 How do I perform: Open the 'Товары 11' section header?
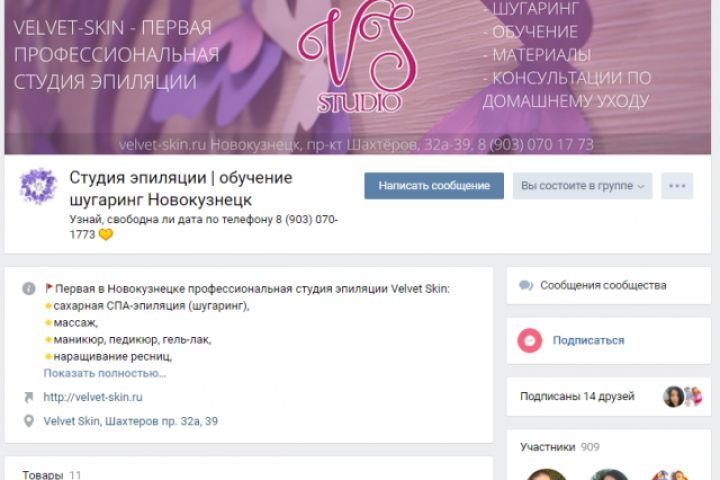(51, 474)
